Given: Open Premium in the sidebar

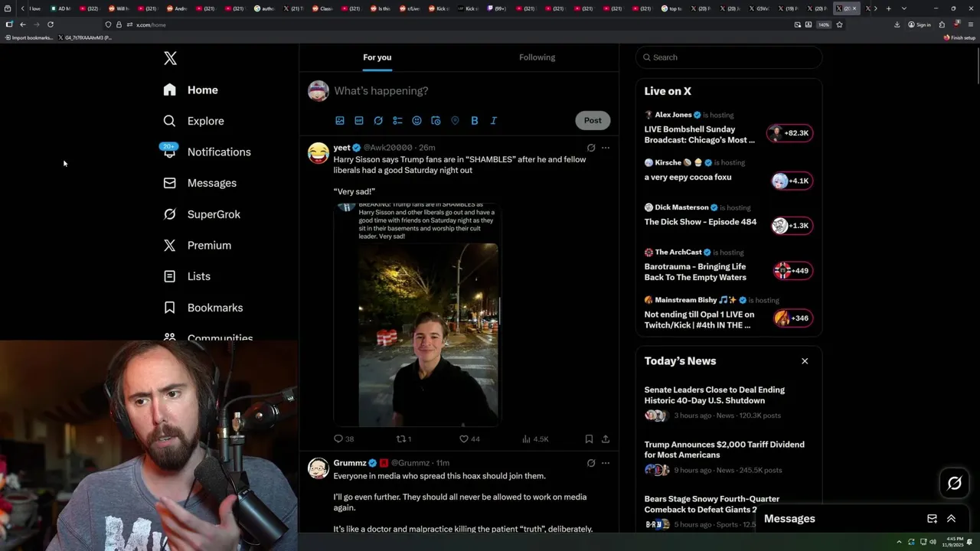Looking at the screenshot, I should [197, 245].
